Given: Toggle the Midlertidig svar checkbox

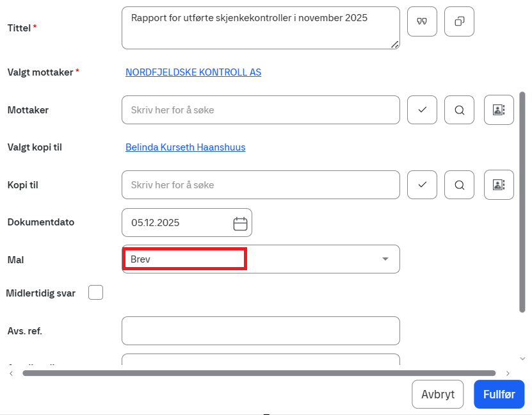Looking at the screenshot, I should 95,293.
